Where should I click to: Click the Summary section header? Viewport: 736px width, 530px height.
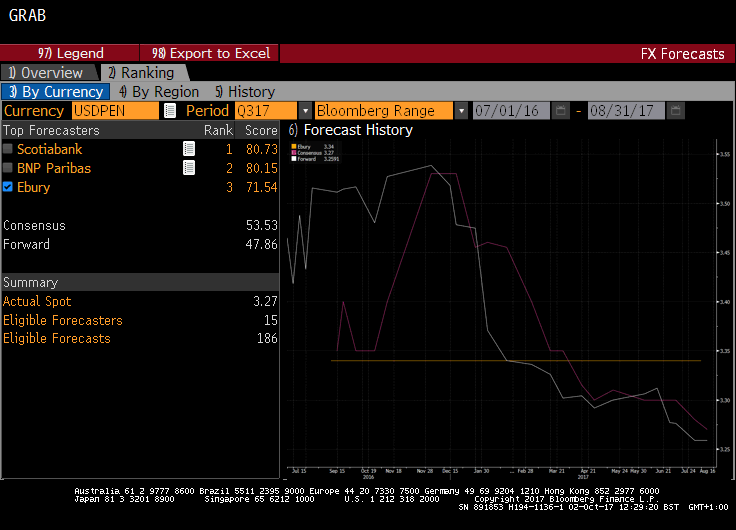[x=140, y=282]
